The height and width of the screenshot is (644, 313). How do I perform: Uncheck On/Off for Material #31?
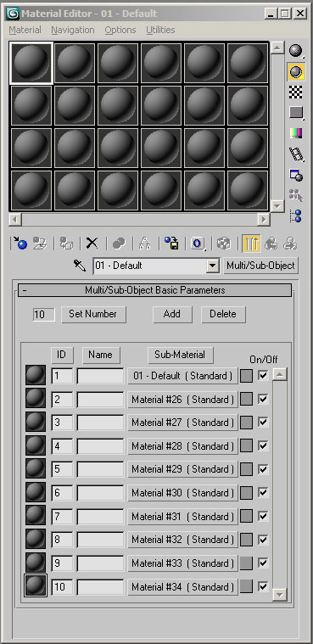click(263, 516)
